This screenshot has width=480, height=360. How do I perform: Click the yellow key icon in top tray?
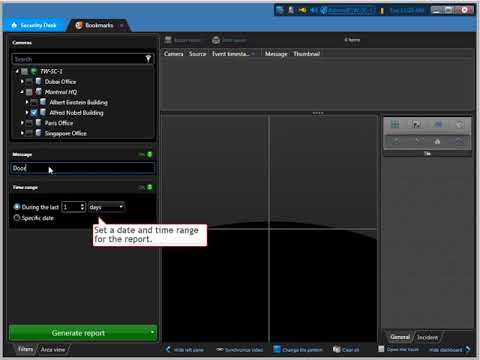pyautogui.click(x=302, y=10)
